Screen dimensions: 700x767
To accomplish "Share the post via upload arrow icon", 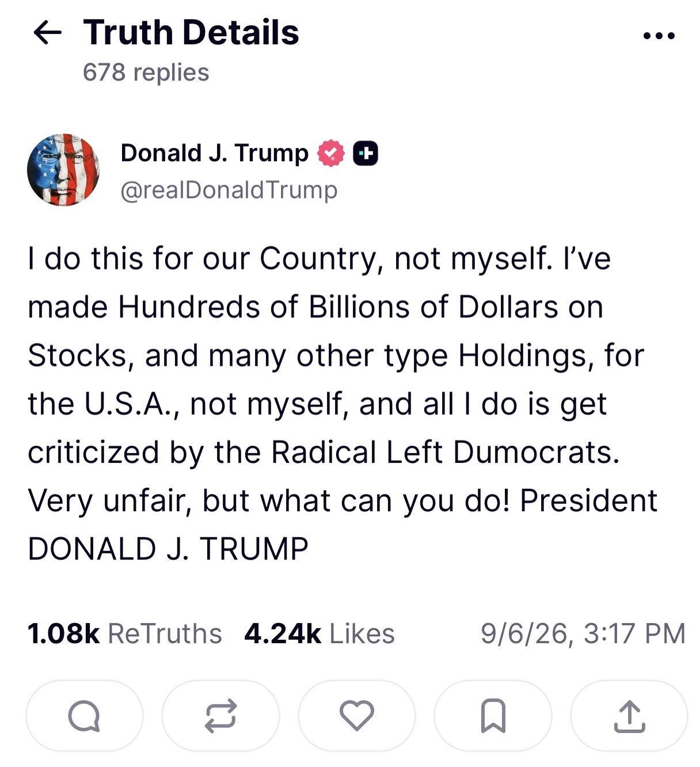I will pyautogui.click(x=629, y=716).
